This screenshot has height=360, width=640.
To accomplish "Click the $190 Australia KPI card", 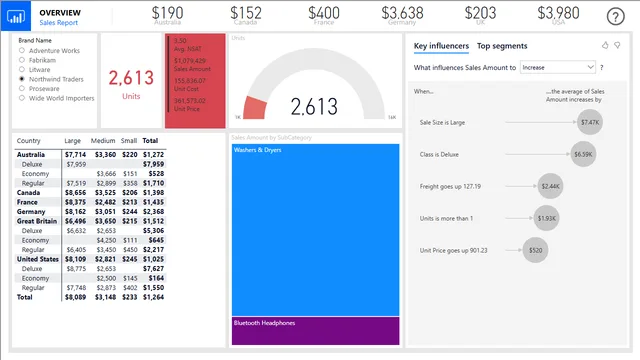I will tap(167, 16).
